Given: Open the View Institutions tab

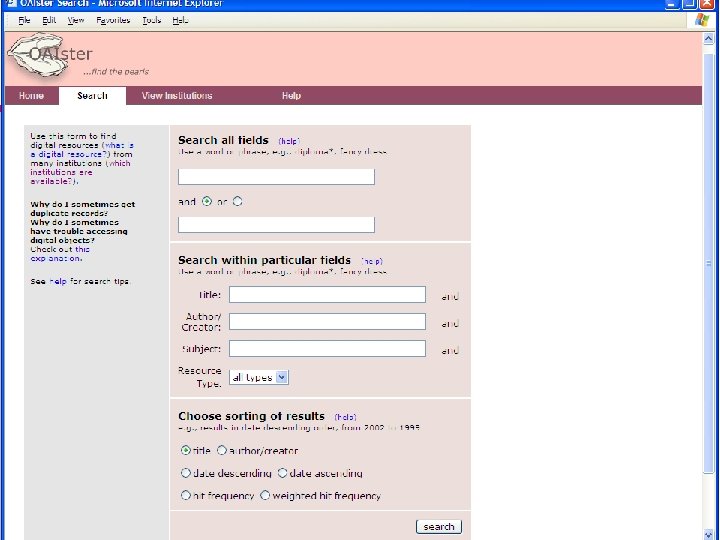Looking at the screenshot, I should 177,96.
